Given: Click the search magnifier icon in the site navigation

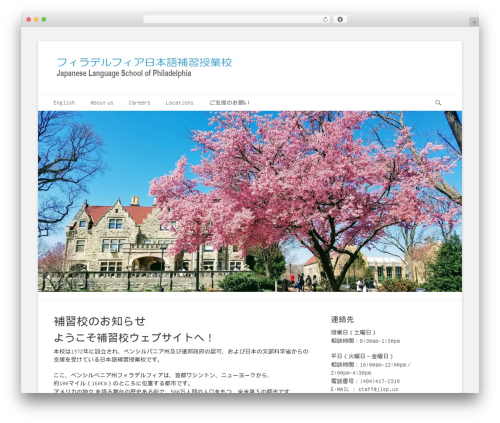Looking at the screenshot, I should (438, 103).
